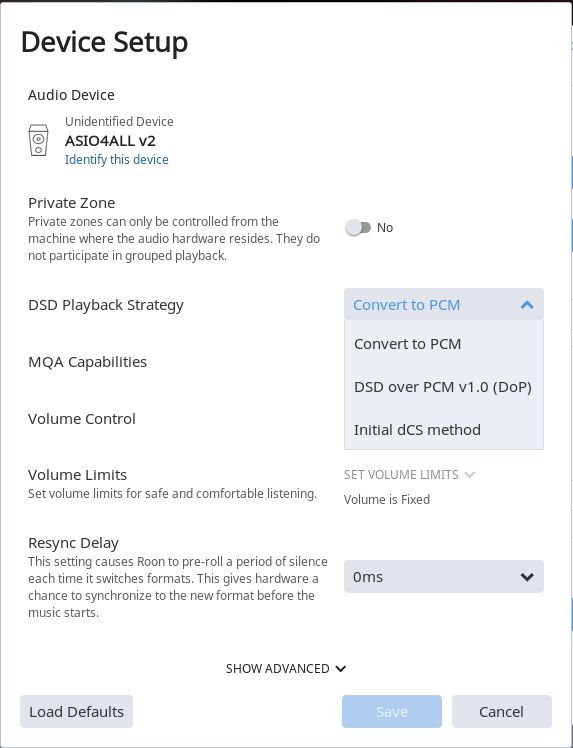The height and width of the screenshot is (748, 573).
Task: Click the ASIO4ALL v2 device name
Action: click(110, 141)
